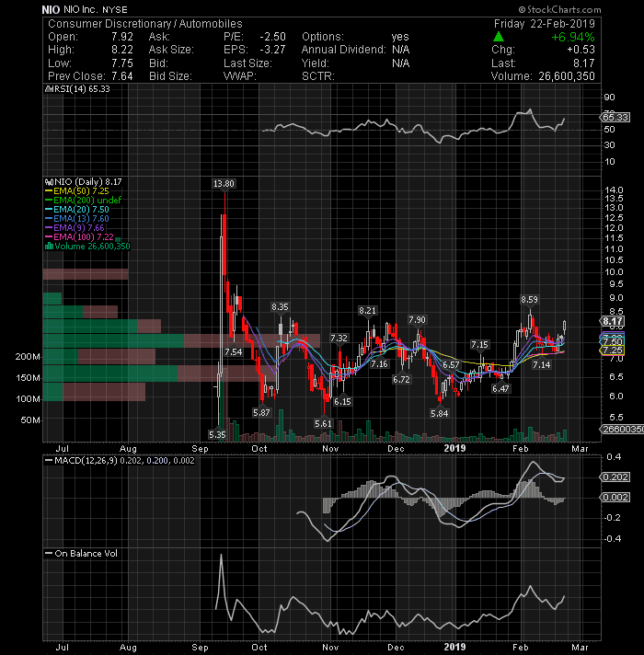
Task: Click the EMA(13) 7.60 legend entry
Action: (x=81, y=219)
